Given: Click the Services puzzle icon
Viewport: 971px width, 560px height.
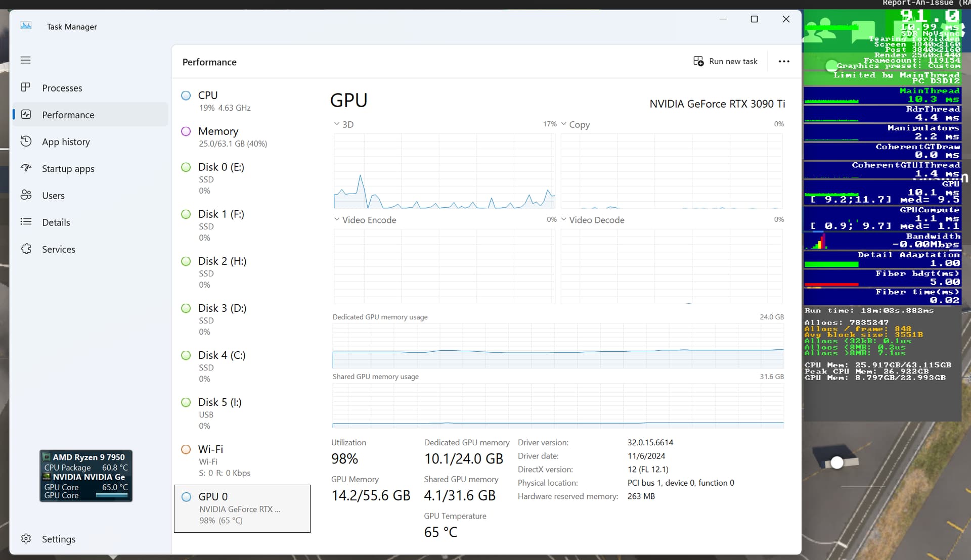Looking at the screenshot, I should click(26, 249).
